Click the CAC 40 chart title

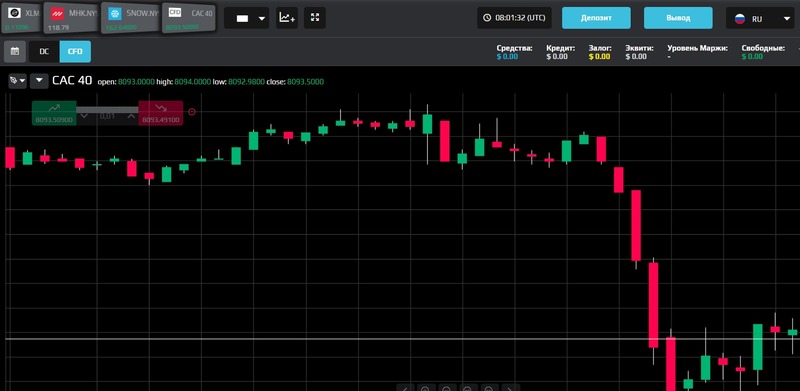tap(72, 81)
